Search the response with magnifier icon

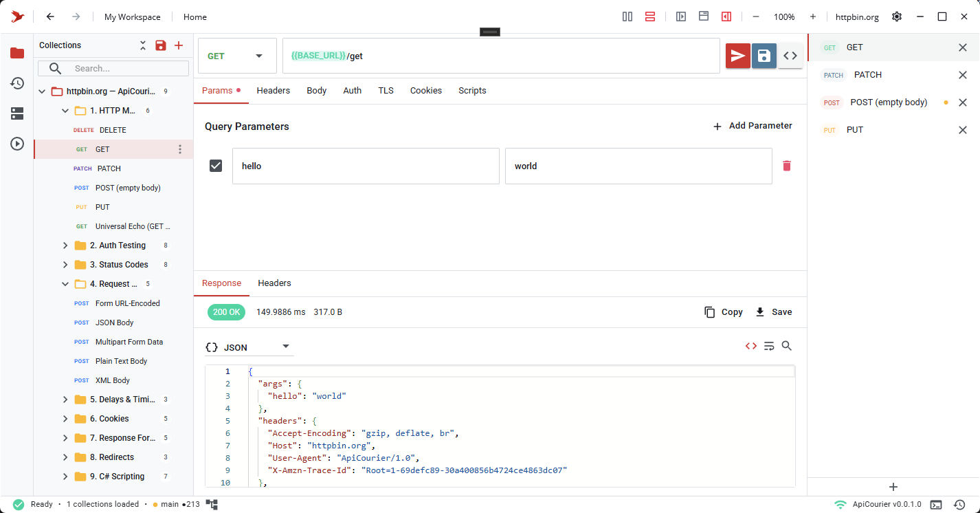tap(787, 346)
